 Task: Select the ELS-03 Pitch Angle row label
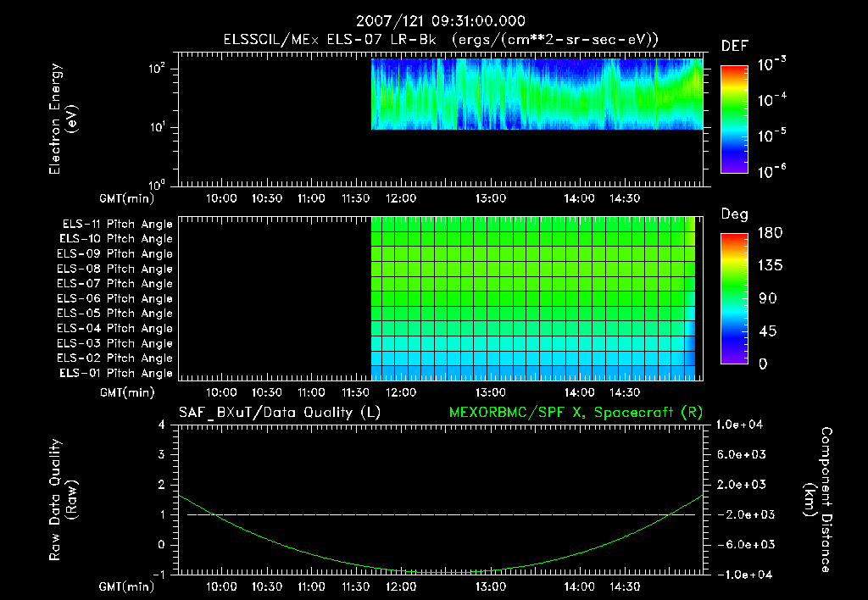[114, 343]
